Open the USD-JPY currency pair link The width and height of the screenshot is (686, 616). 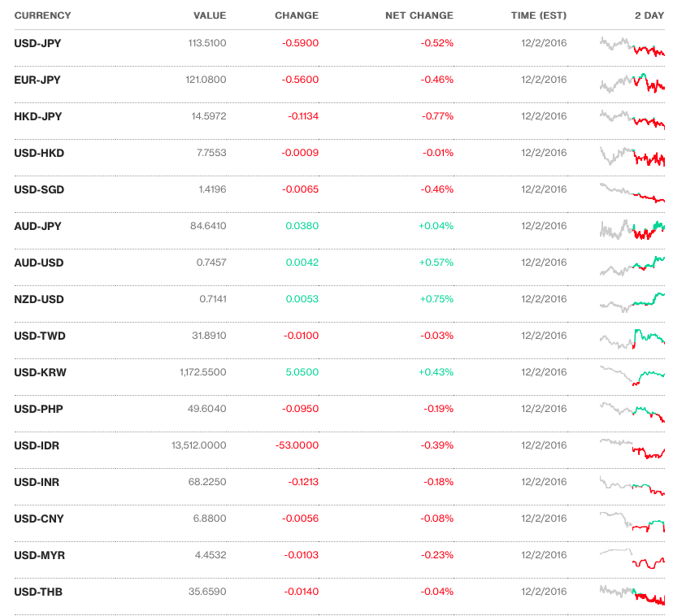pos(37,43)
